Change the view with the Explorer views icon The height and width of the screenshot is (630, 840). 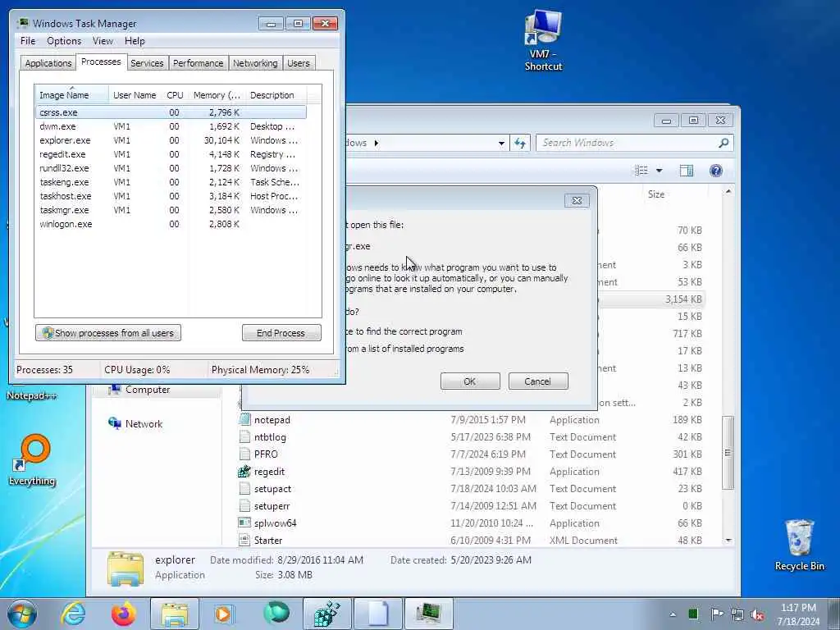pyautogui.click(x=641, y=171)
